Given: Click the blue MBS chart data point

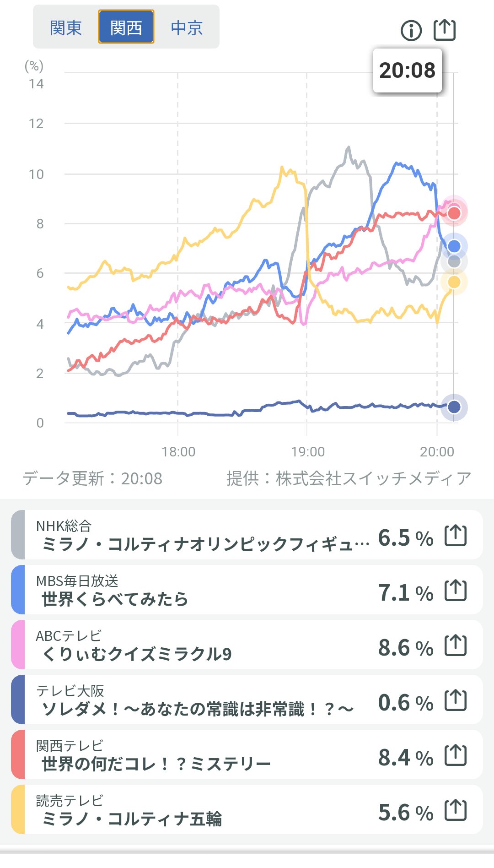Looking at the screenshot, I should coord(454,246).
